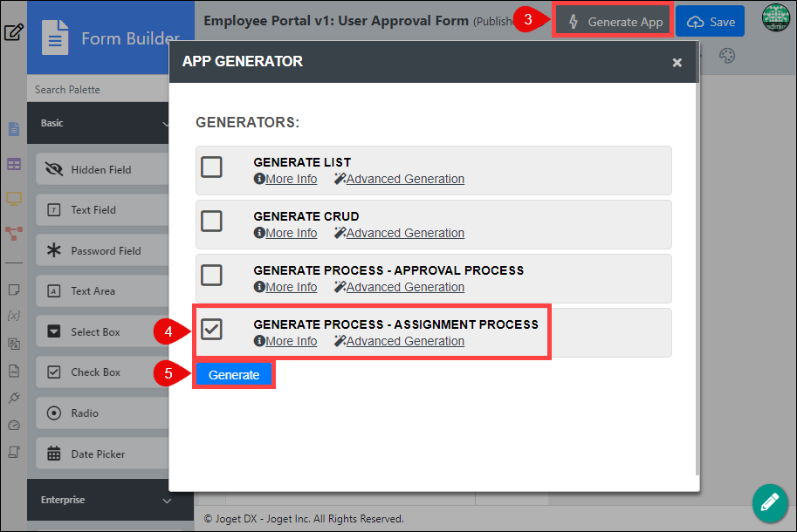Click the form builder icon in left sidebar
Image resolution: width=797 pixels, height=532 pixels.
click(x=14, y=129)
